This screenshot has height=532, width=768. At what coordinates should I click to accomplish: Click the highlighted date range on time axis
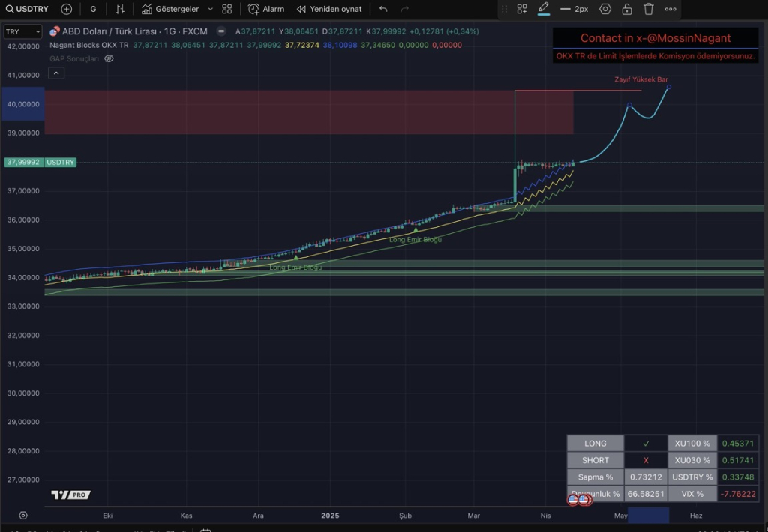tap(649, 516)
